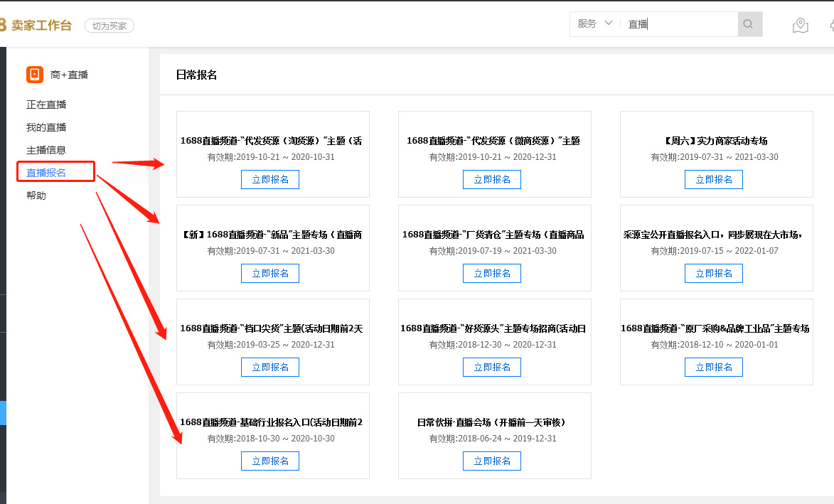The image size is (834, 504).
Task: Sign up for 代发货源（微商货源）主题
Action: pyautogui.click(x=492, y=180)
